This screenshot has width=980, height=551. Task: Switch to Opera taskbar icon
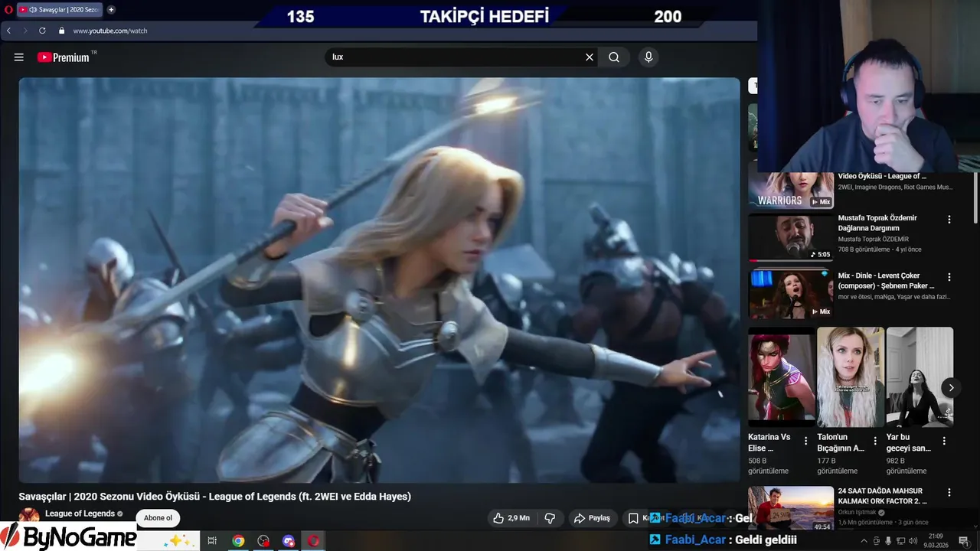314,541
